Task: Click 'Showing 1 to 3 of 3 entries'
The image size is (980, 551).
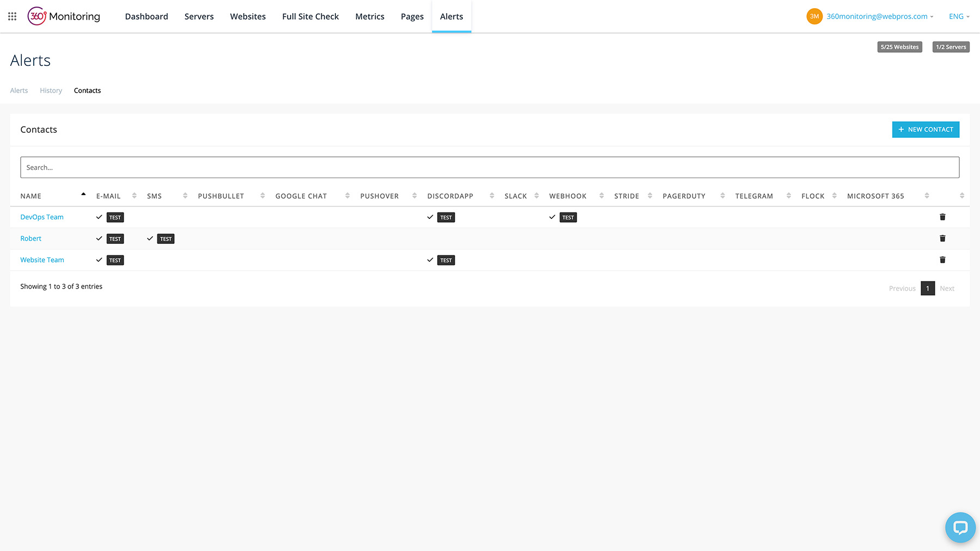Action: tap(61, 286)
